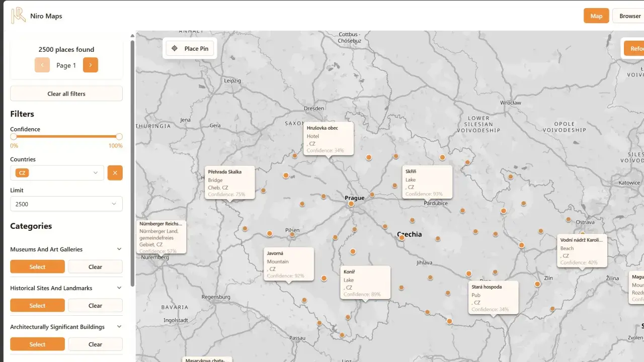Click the sidebar vertical scrollbar

[132, 163]
